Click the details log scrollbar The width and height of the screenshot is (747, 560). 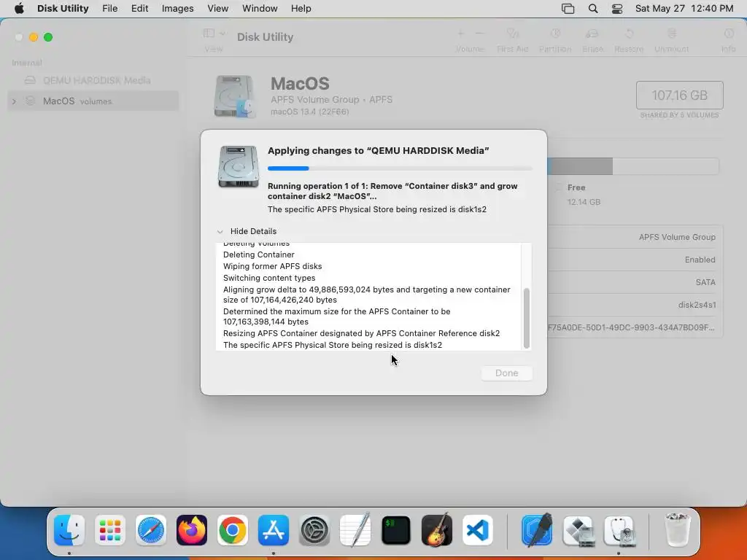[x=527, y=318]
